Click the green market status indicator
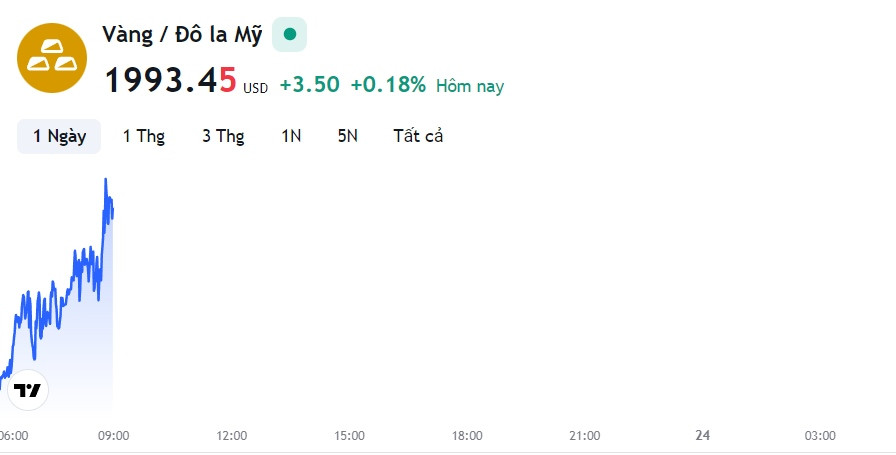The image size is (896, 455). tap(290, 34)
